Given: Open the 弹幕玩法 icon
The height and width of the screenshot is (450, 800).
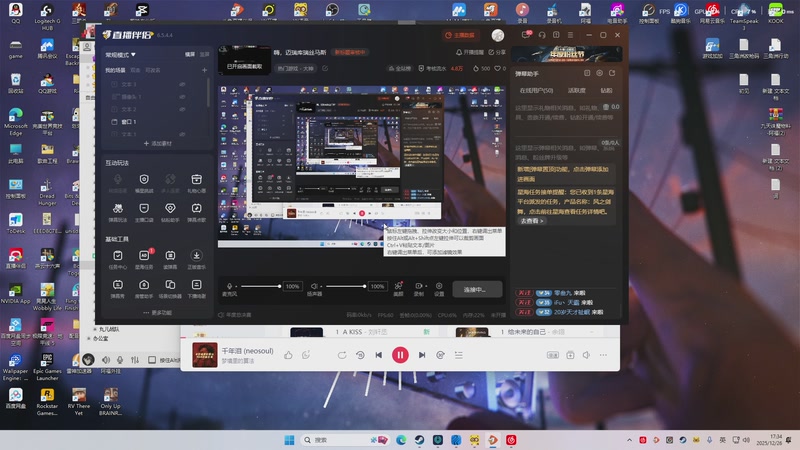Looking at the screenshot, I should point(118,208).
